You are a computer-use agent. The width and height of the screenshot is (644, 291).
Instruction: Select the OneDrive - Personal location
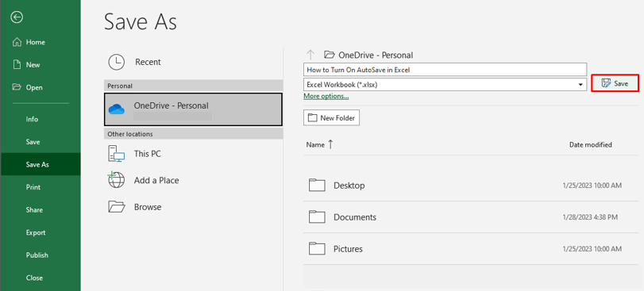tap(193, 109)
